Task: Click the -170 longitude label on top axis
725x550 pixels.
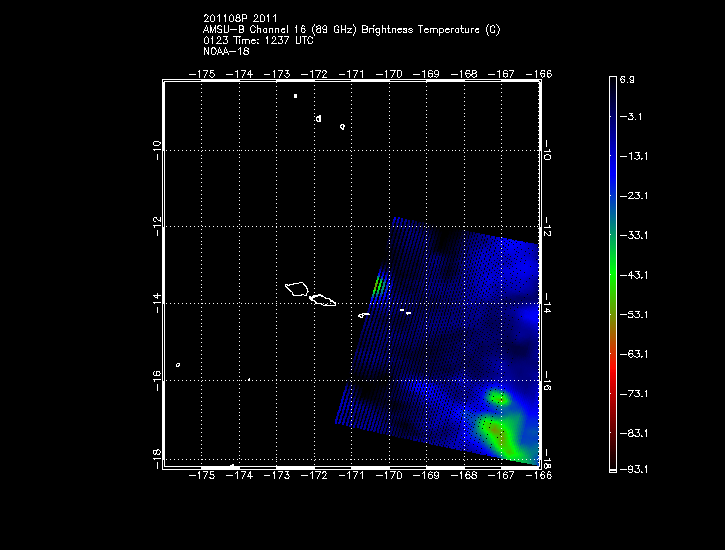Action: (389, 74)
